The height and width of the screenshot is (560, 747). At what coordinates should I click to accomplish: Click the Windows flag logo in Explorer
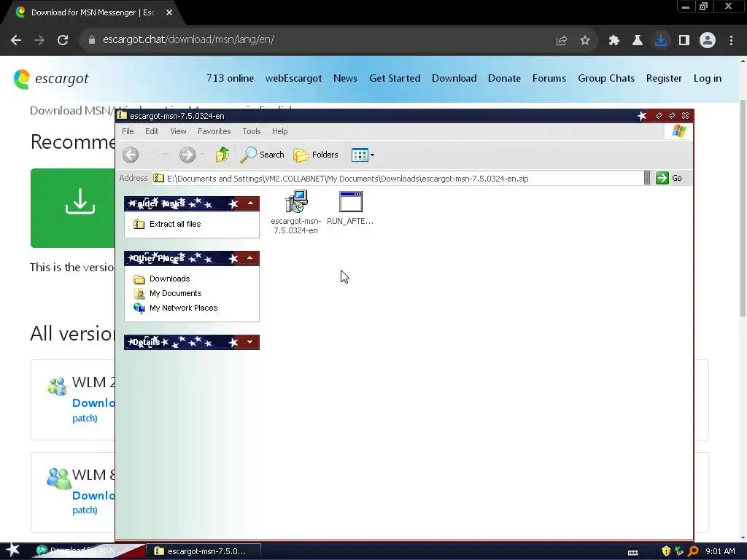coord(679,131)
